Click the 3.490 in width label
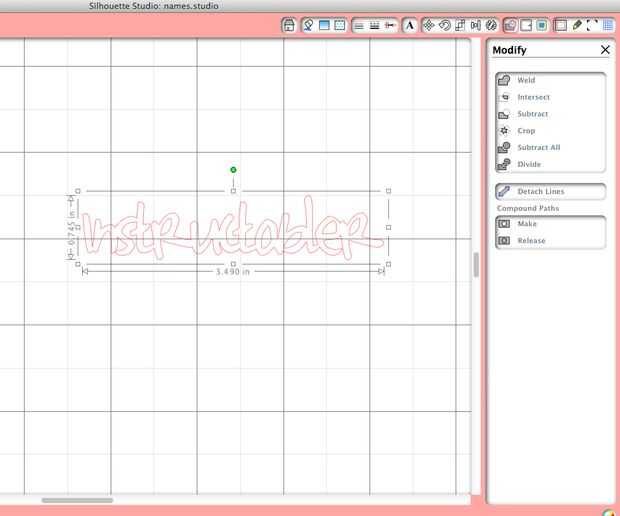Viewport: 620px width, 516px height. (233, 272)
